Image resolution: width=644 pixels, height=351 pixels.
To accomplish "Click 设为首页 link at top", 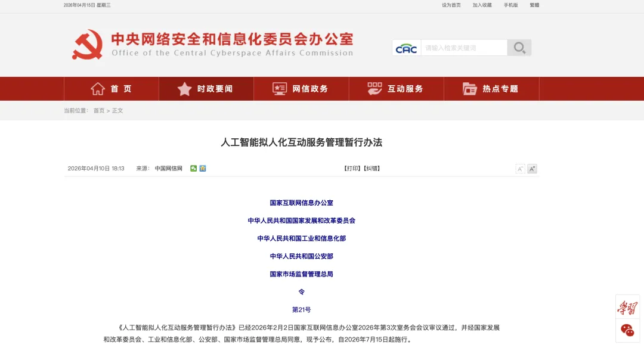I will (x=451, y=5).
